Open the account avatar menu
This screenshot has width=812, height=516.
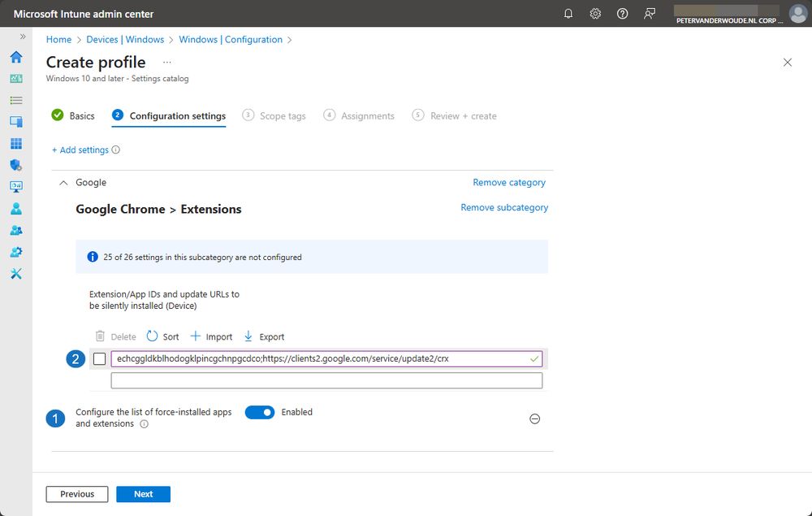click(x=797, y=14)
